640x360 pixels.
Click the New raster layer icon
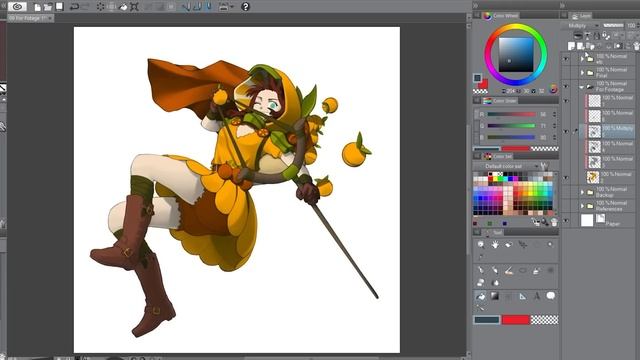click(x=571, y=46)
